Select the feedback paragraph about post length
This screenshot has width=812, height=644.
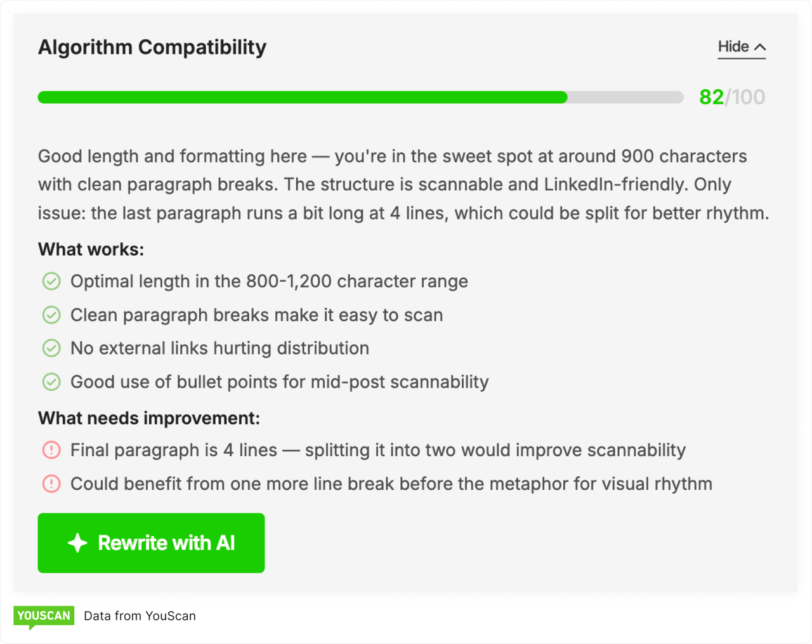tap(403, 184)
